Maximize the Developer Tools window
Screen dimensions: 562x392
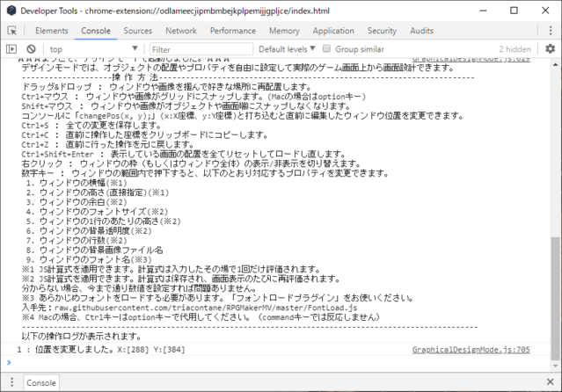[514, 11]
